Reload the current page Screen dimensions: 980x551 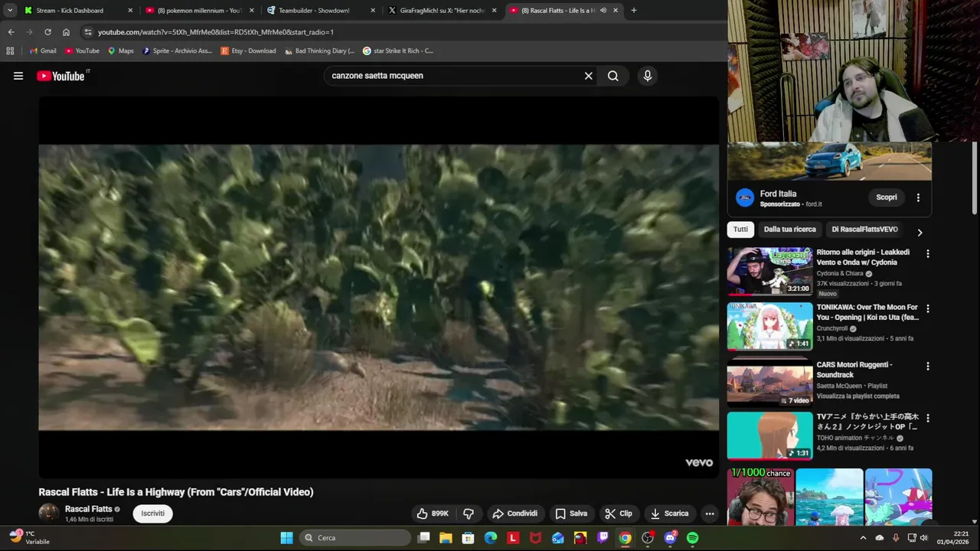pos(47,32)
